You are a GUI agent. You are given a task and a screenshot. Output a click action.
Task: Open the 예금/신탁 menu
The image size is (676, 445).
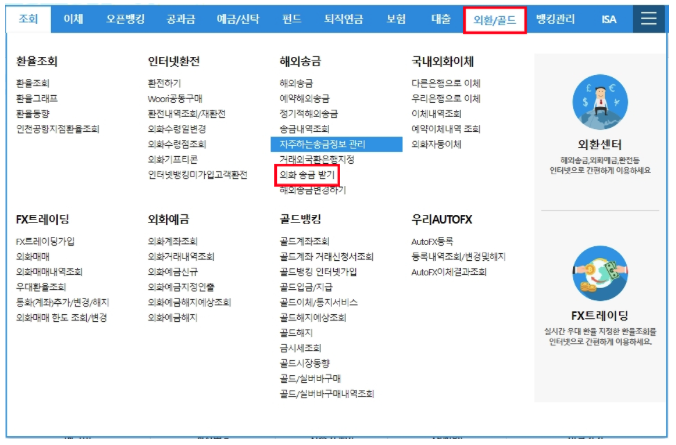pos(238,19)
